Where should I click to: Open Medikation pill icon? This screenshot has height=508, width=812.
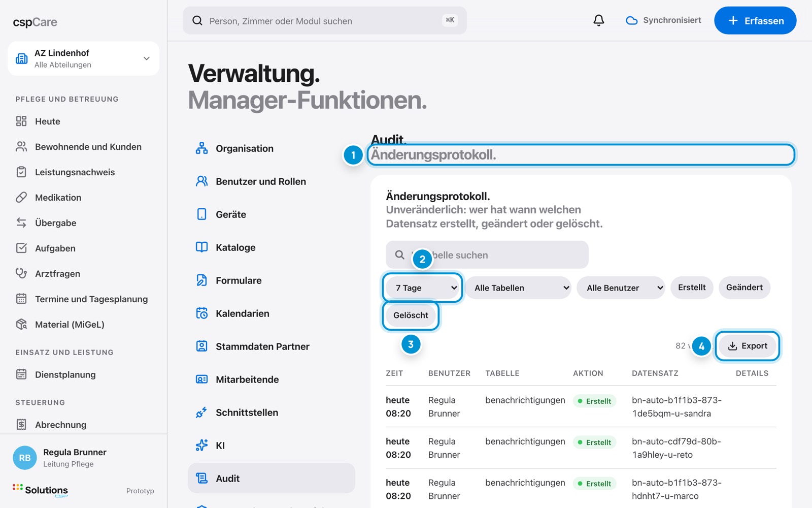click(21, 197)
